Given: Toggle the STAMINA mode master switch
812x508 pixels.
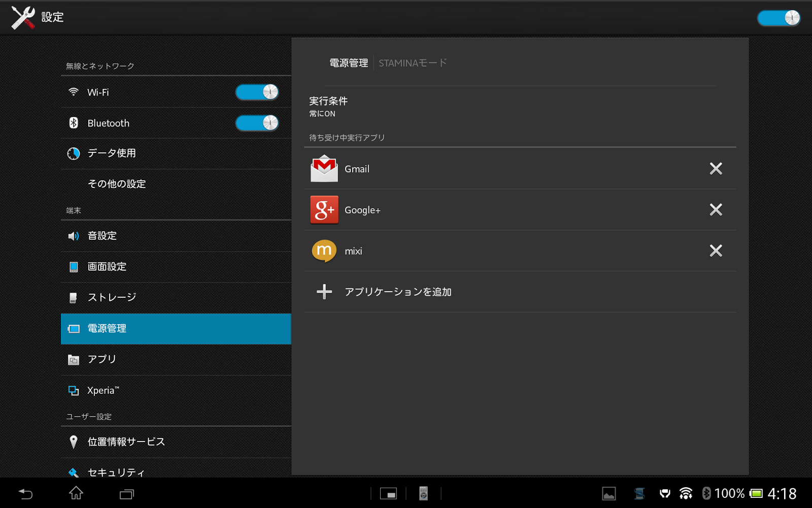Looking at the screenshot, I should point(779,18).
